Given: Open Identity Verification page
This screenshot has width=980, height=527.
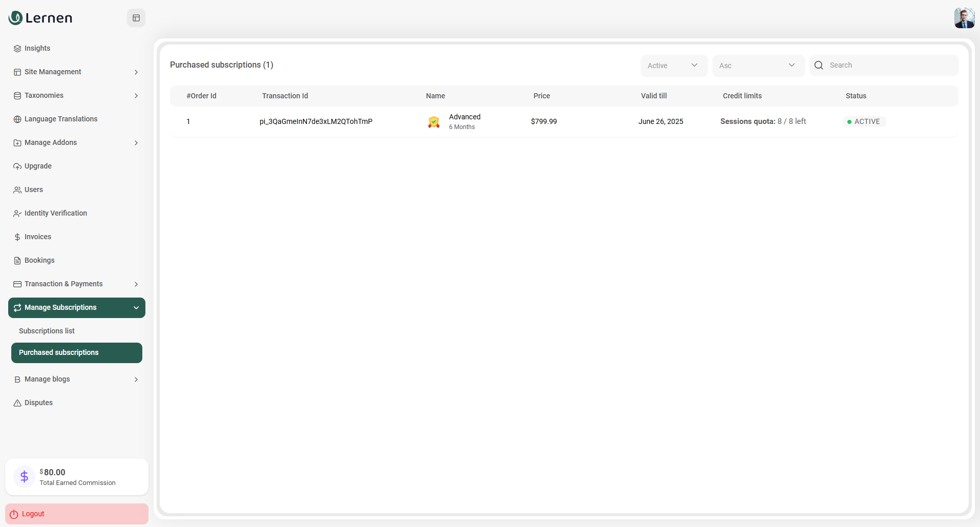Looking at the screenshot, I should [55, 214].
